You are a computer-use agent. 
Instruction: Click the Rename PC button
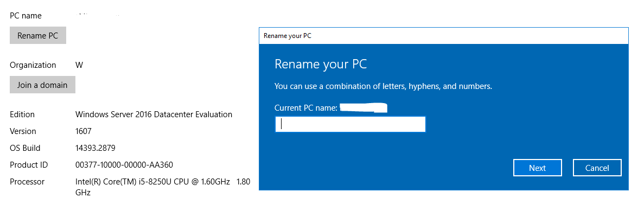click(38, 36)
